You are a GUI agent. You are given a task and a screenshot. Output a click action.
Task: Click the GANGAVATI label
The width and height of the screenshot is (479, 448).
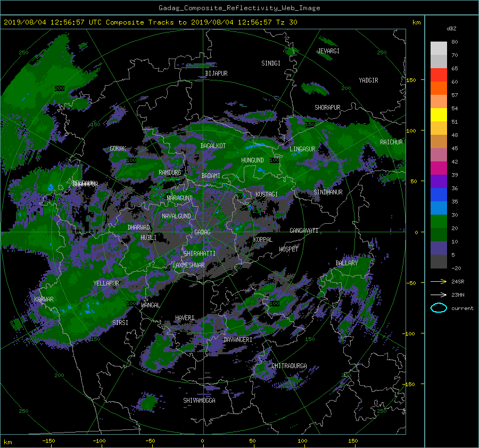(304, 231)
